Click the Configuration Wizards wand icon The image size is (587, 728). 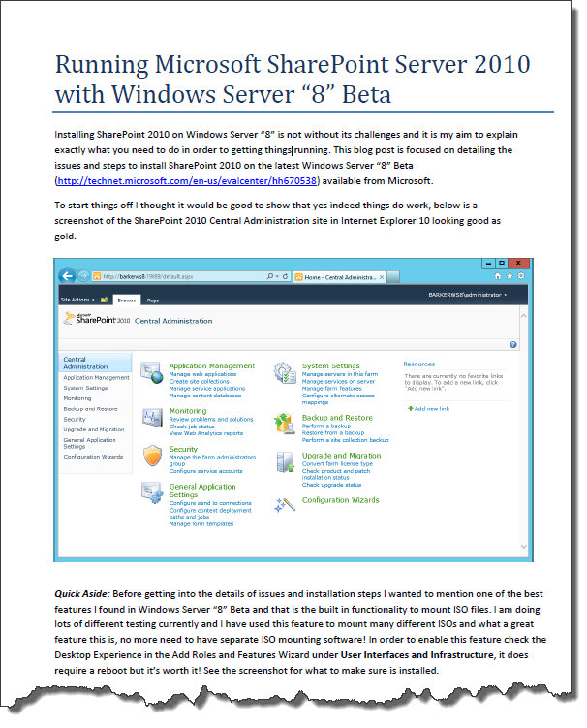pos(285,505)
